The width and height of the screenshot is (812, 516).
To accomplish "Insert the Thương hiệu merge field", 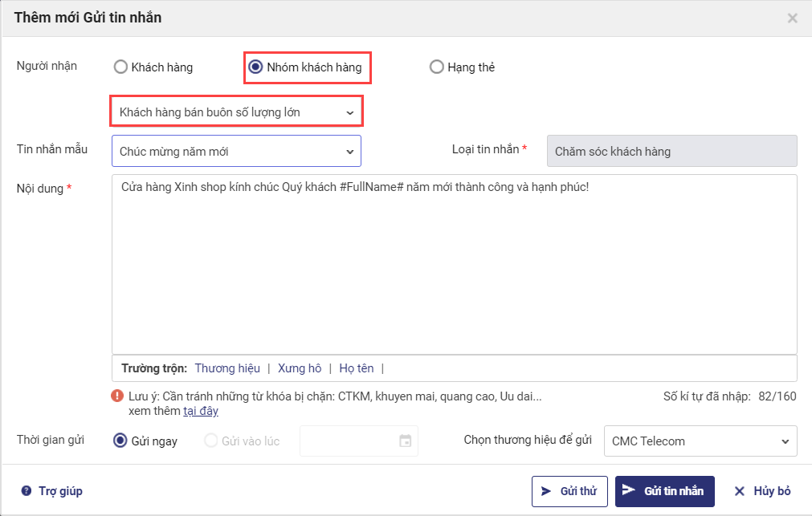I will pos(227,368).
